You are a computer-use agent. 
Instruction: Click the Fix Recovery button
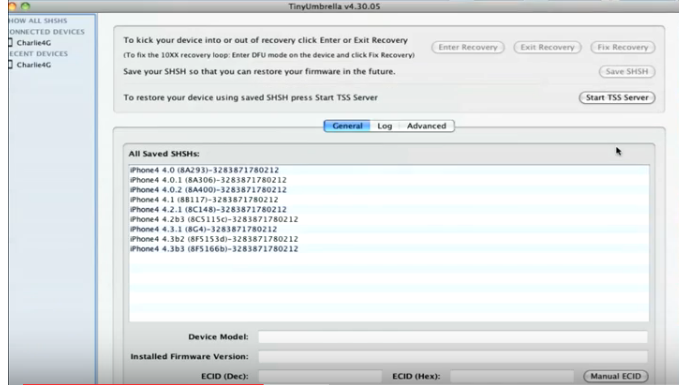pyautogui.click(x=623, y=47)
